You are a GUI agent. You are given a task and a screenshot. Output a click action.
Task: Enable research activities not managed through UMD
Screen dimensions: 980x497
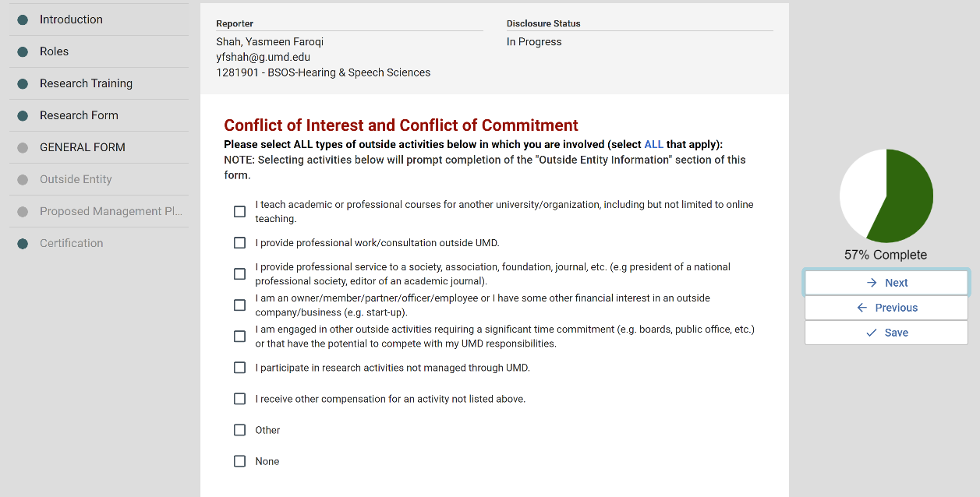pos(239,368)
